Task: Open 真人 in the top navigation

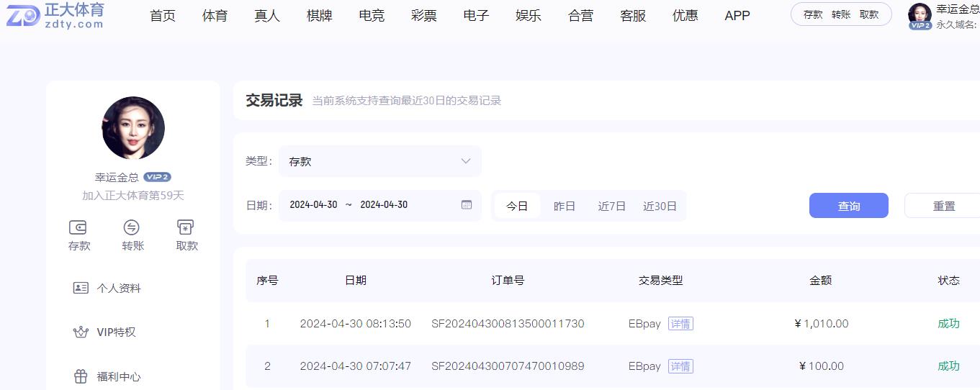Action: 267,16
